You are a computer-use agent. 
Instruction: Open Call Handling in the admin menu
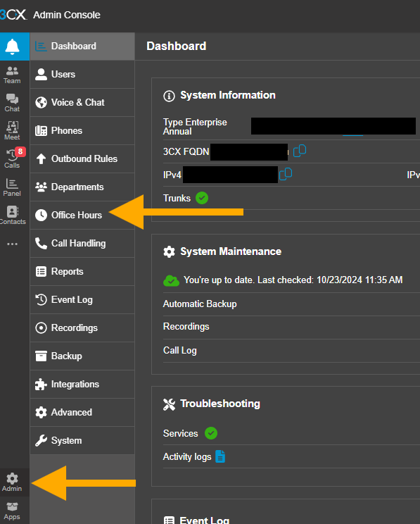tap(82, 243)
